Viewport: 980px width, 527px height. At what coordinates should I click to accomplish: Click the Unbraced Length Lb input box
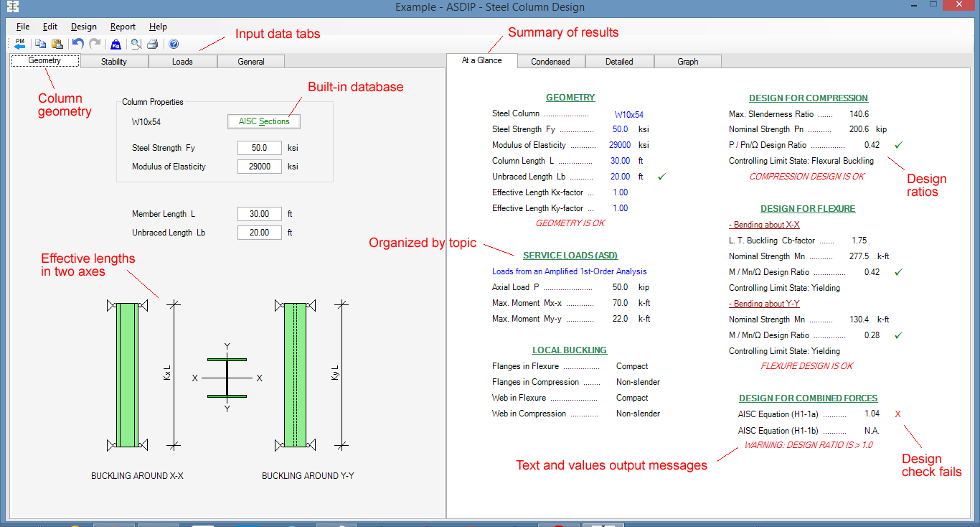tap(260, 233)
